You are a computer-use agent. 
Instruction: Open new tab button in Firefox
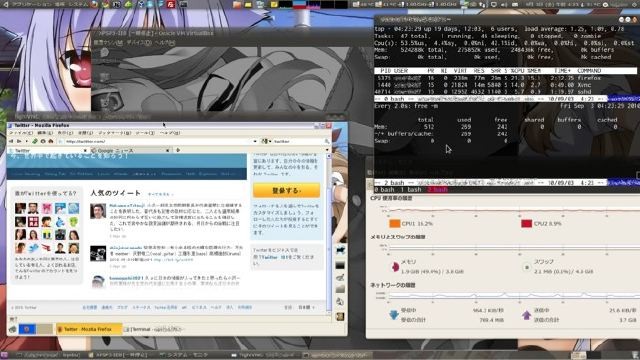click(178, 150)
